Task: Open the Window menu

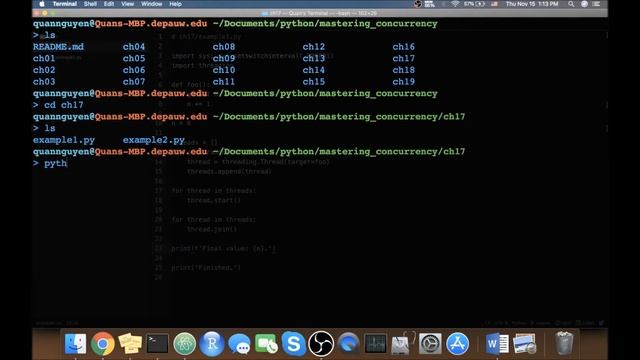Action: [x=151, y=4]
